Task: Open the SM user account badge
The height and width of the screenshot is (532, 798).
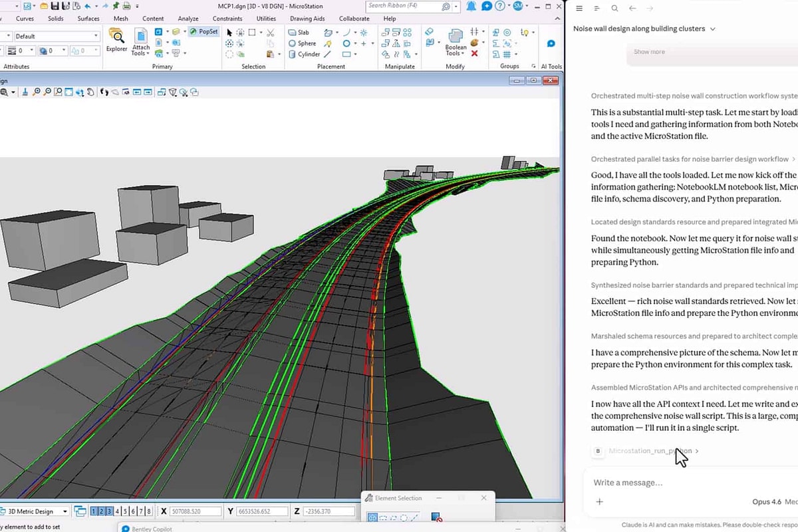Action: (518, 6)
